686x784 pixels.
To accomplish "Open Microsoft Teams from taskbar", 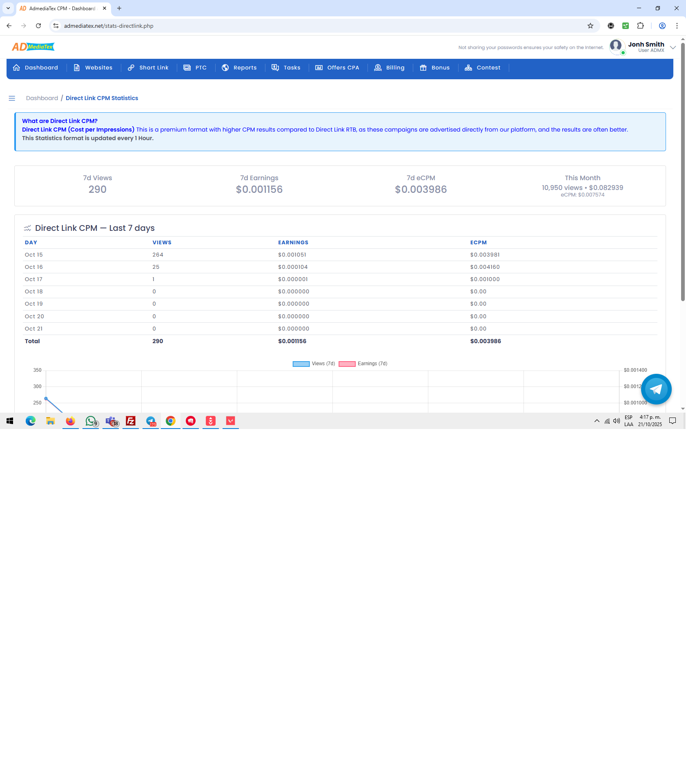I will 111,421.
